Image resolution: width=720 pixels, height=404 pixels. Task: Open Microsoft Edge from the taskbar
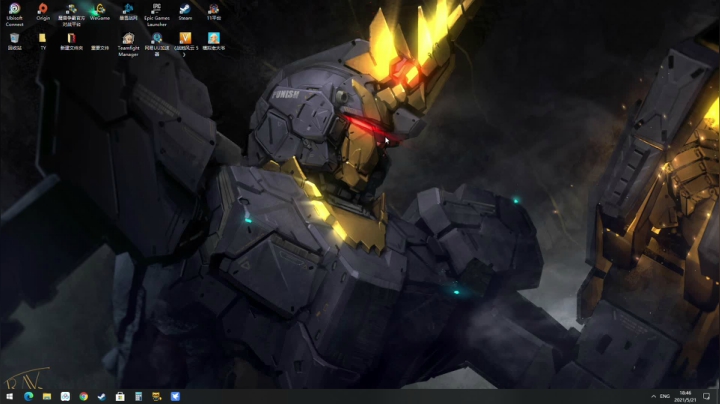coord(28,396)
